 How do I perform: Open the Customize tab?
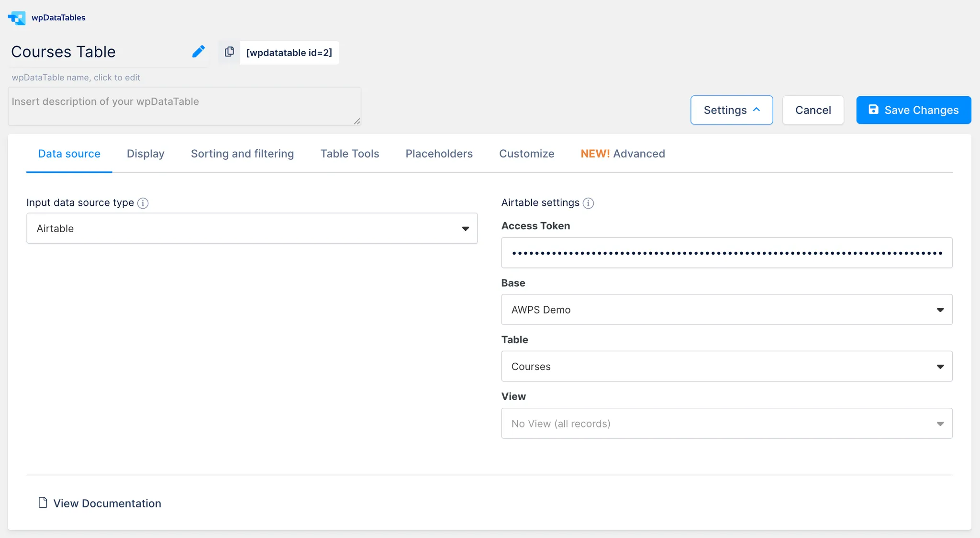pos(526,154)
